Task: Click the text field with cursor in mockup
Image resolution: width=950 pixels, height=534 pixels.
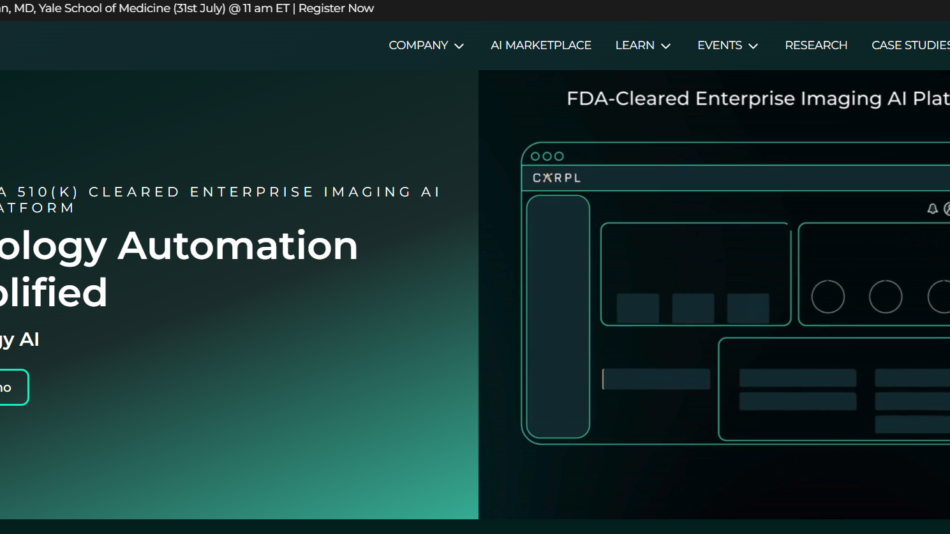Action: (x=656, y=379)
